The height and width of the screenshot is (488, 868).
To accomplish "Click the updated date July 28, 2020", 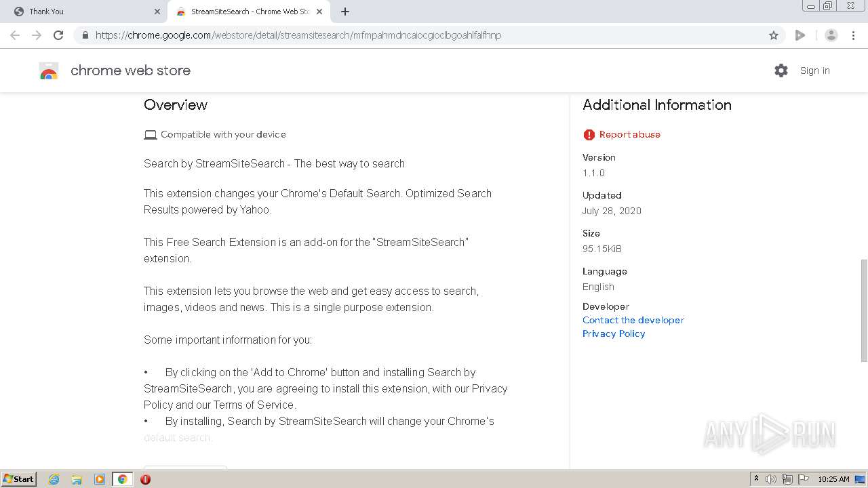I will (x=612, y=211).
